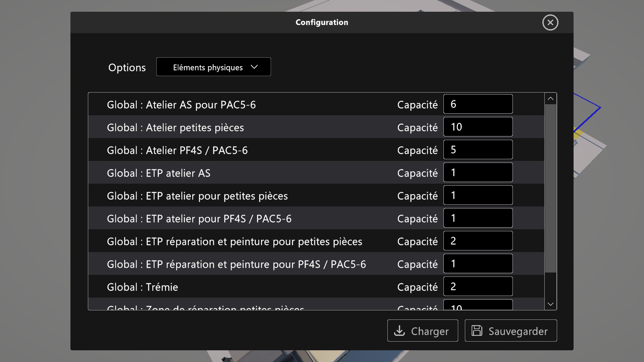Click the vertical scrollbar thumb
The width and height of the screenshot is (644, 362).
[550, 188]
